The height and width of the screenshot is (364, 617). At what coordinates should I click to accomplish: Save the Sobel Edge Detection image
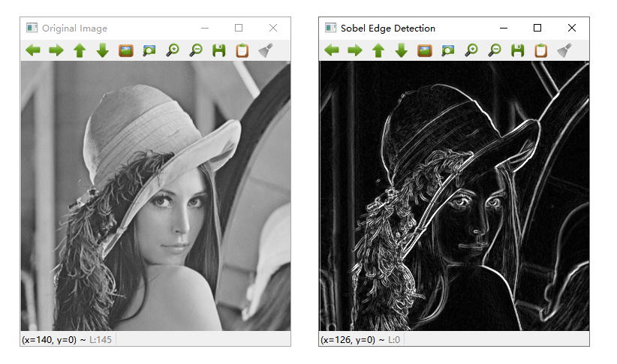[x=517, y=50]
